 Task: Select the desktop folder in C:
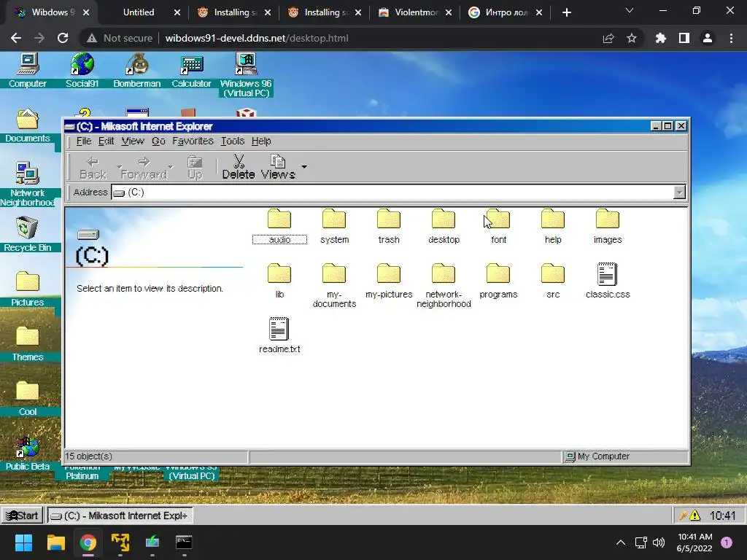pyautogui.click(x=444, y=227)
